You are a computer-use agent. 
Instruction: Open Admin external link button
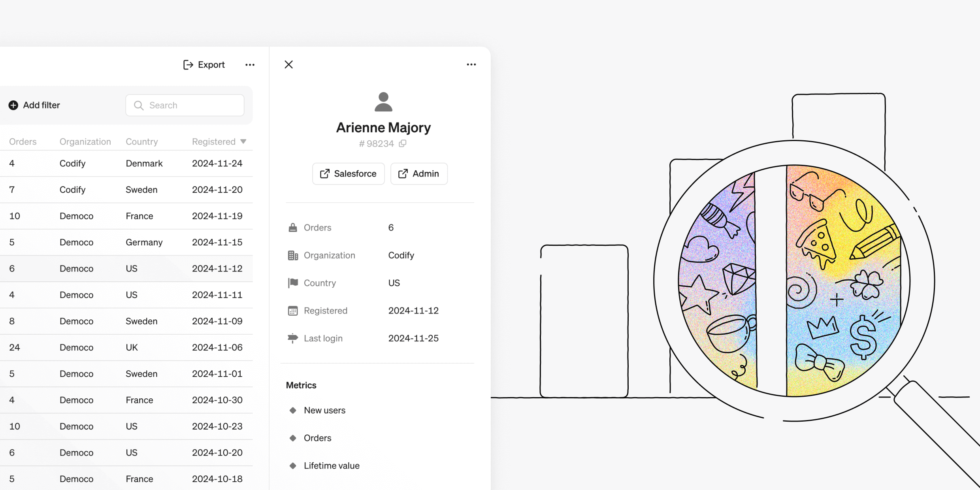[419, 174]
